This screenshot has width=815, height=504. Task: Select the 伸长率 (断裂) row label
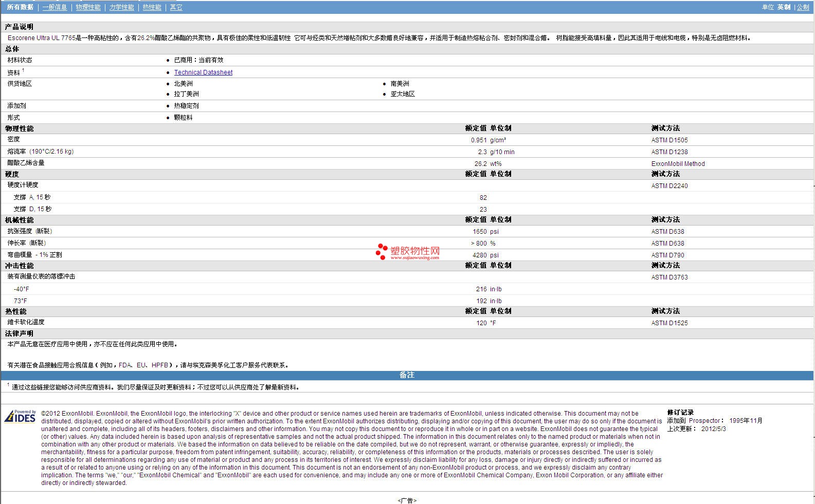tap(27, 243)
